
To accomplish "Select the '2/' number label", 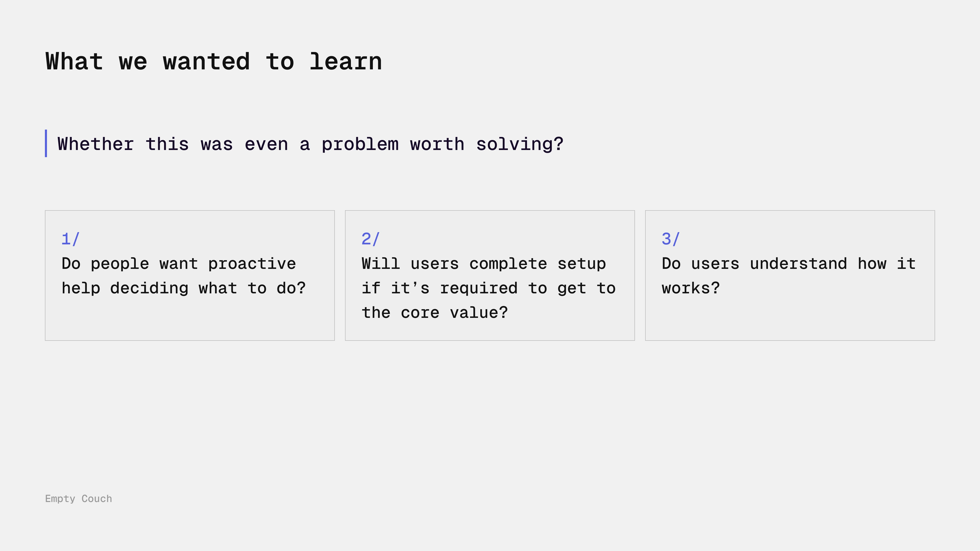I will (370, 239).
